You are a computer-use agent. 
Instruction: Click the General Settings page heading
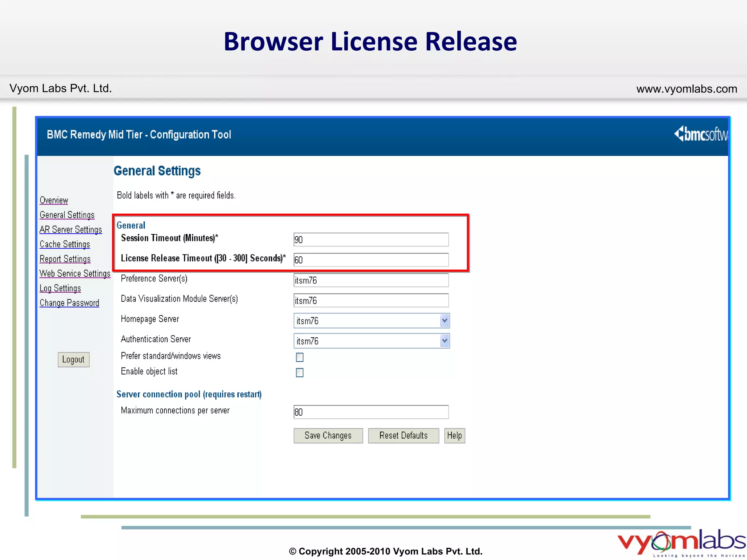click(x=157, y=171)
